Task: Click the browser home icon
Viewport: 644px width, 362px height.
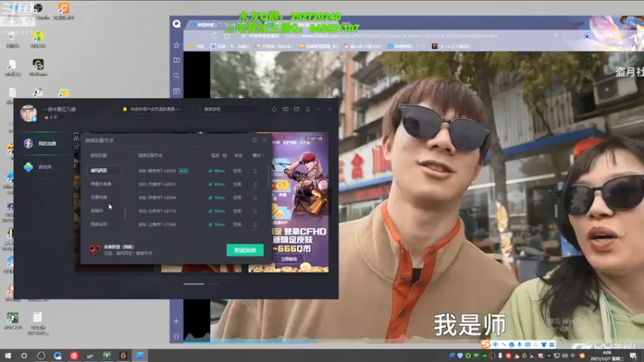Action: point(227,35)
